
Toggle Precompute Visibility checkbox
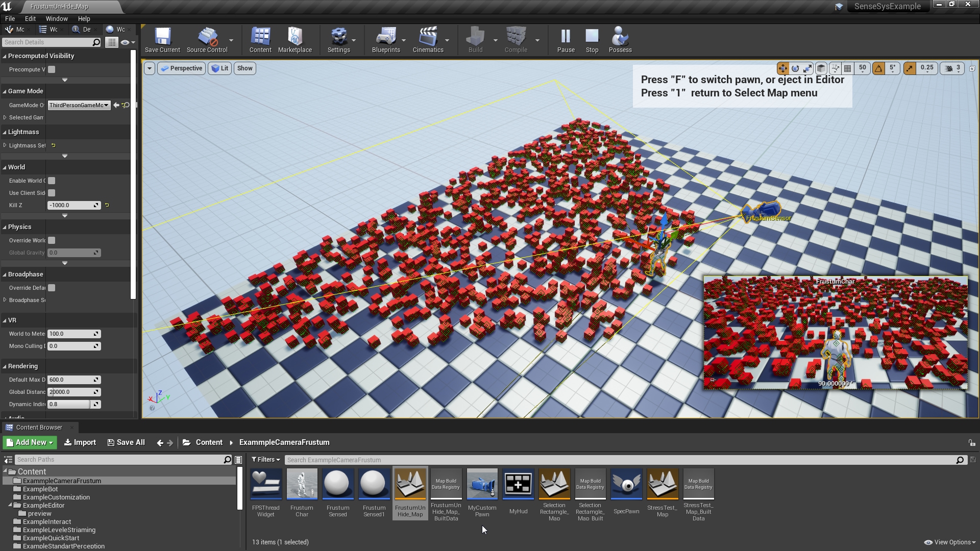tap(52, 69)
